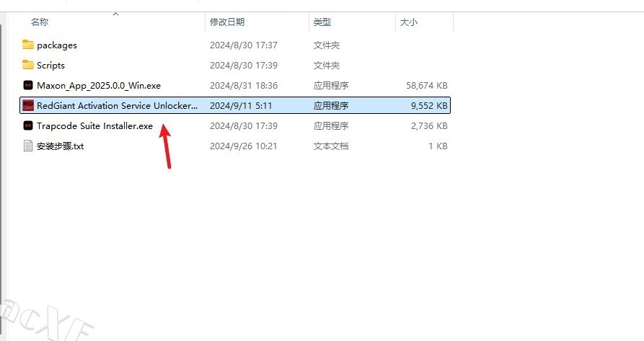This screenshot has height=341, width=644.
Task: Click the packages folder icon
Action: [28, 44]
